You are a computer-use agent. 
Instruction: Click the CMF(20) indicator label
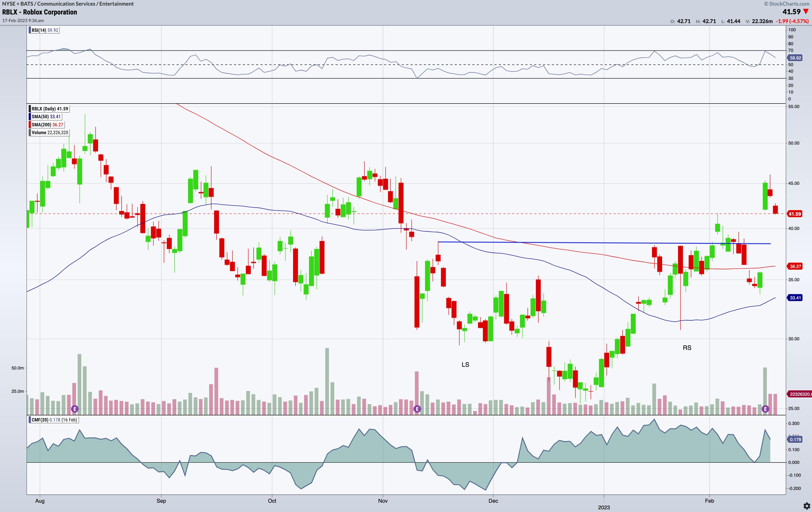(54, 420)
